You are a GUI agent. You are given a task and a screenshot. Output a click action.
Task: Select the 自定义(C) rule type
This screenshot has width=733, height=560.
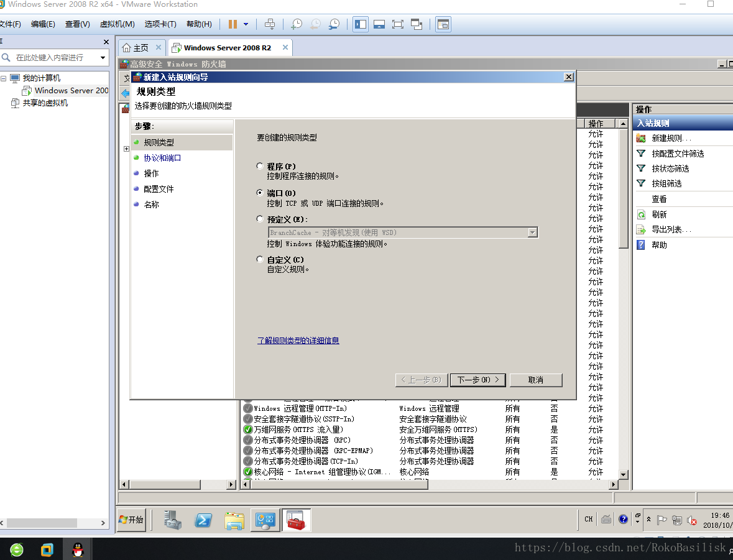pyautogui.click(x=260, y=259)
